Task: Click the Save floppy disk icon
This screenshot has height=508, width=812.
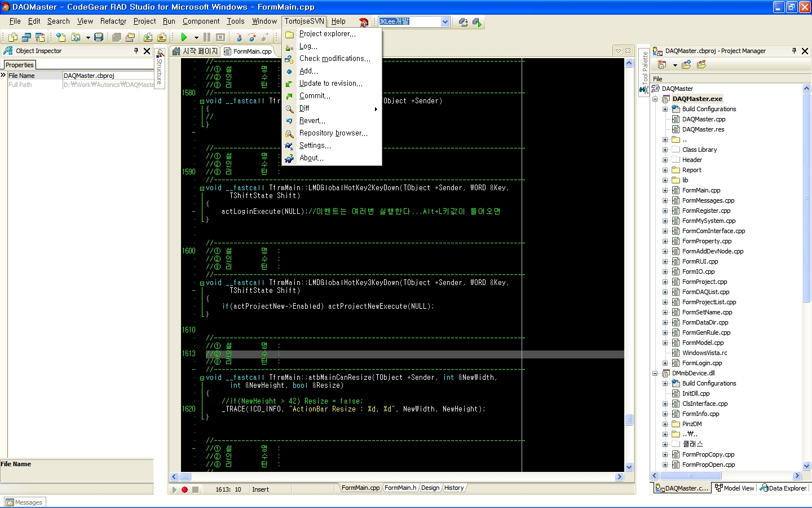Action: (99, 37)
